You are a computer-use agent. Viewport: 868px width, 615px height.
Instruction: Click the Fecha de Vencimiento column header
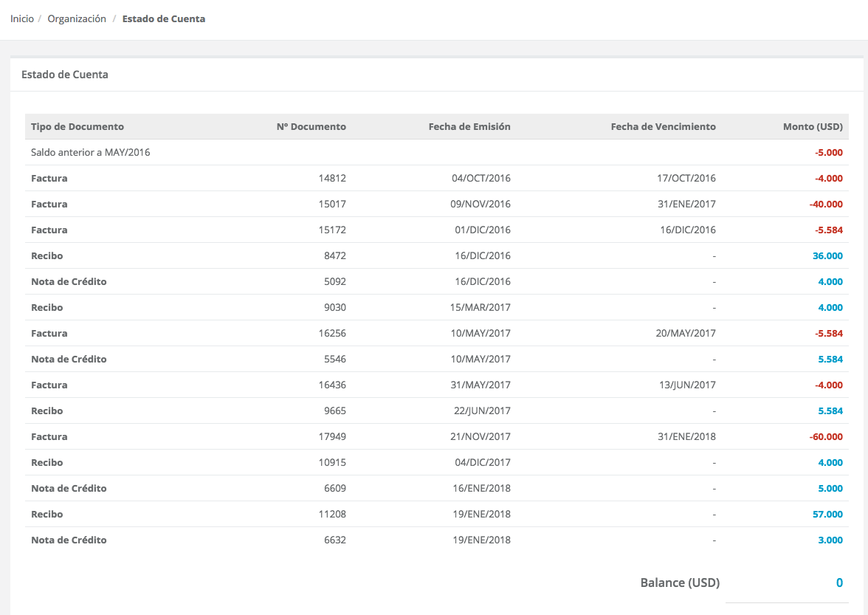tap(663, 126)
